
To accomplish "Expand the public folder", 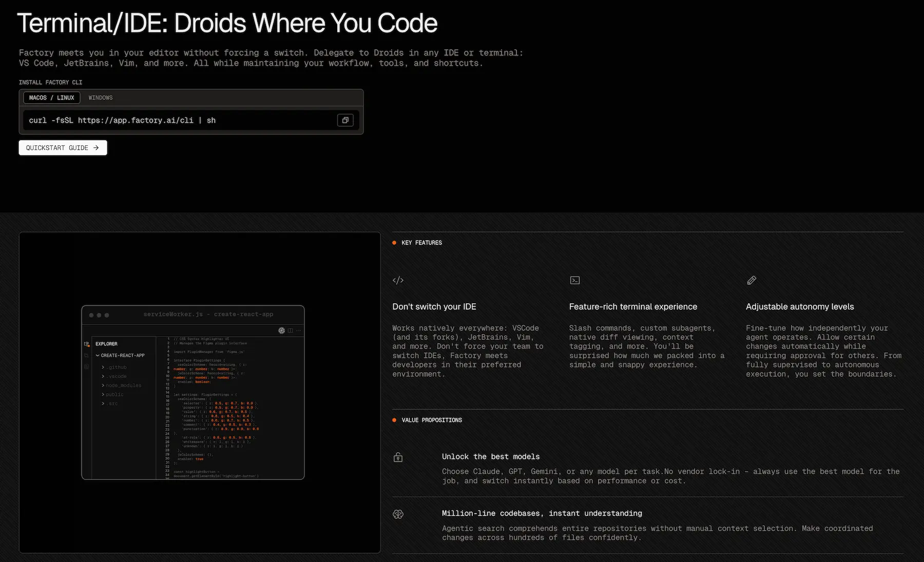I will (x=113, y=395).
